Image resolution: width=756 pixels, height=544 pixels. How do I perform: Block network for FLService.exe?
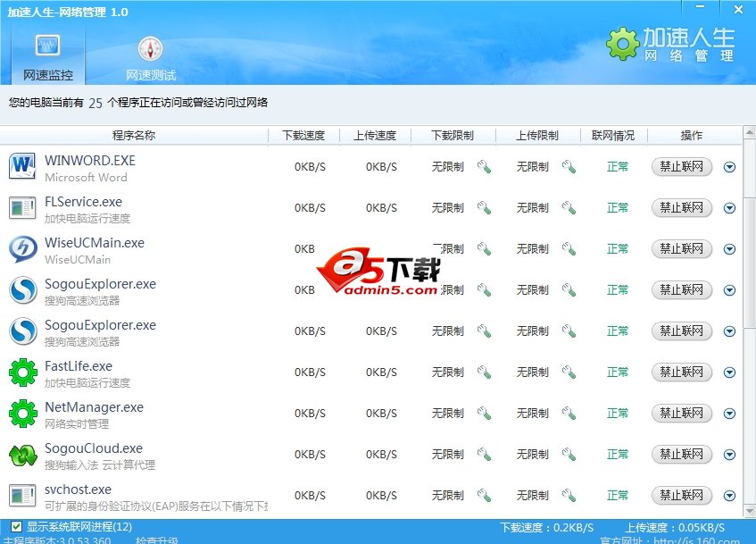pos(682,207)
